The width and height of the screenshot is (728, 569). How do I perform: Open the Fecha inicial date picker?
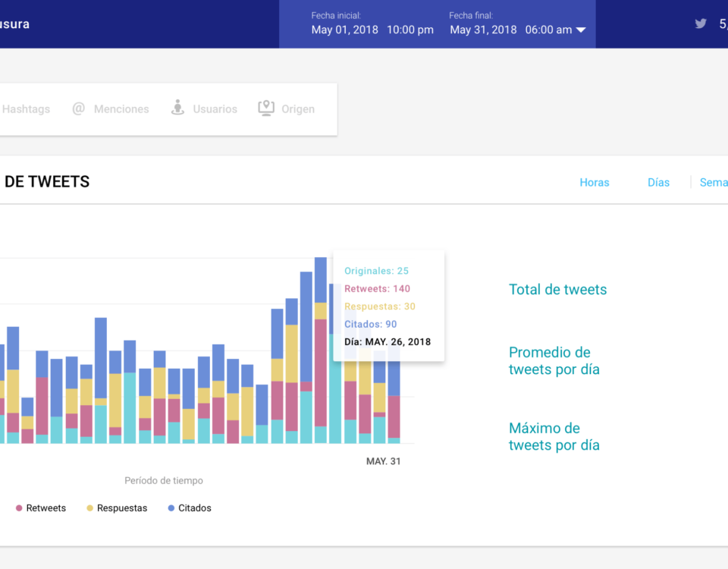pyautogui.click(x=372, y=30)
